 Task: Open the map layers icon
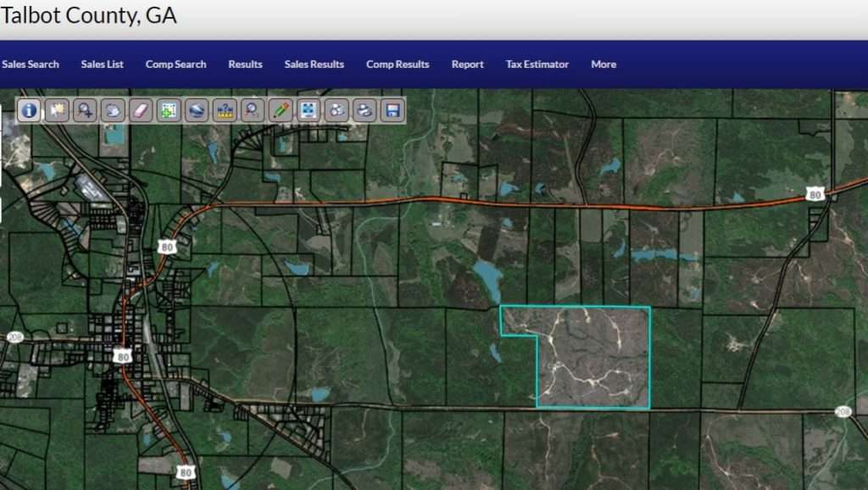tap(197, 110)
